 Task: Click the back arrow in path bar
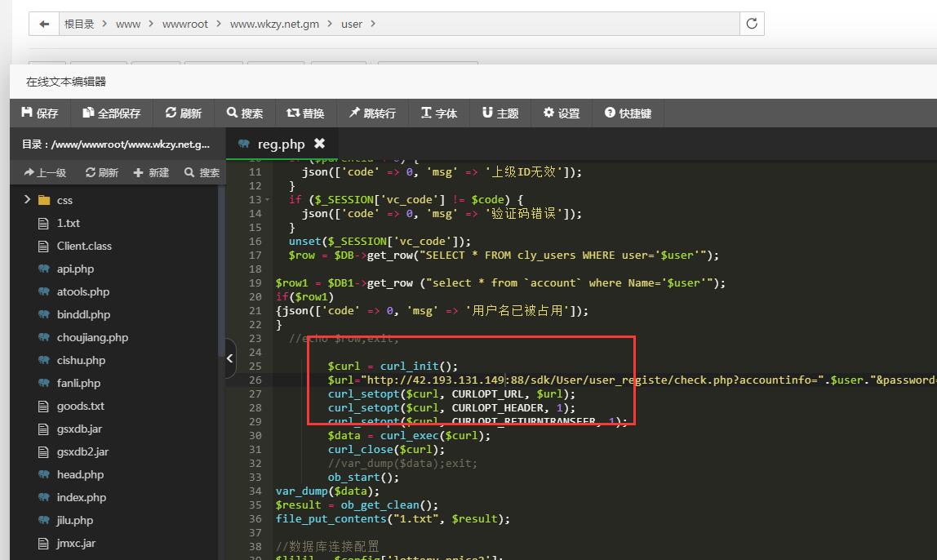[x=44, y=24]
